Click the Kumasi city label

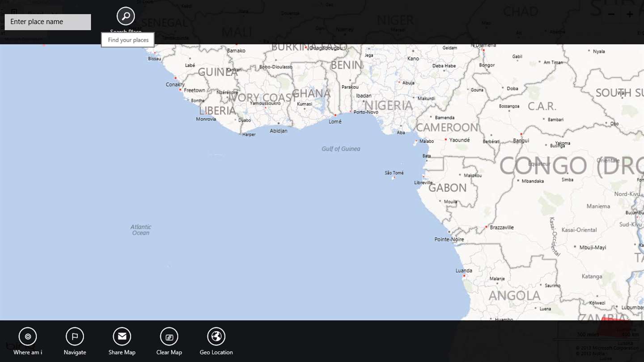[305, 104]
